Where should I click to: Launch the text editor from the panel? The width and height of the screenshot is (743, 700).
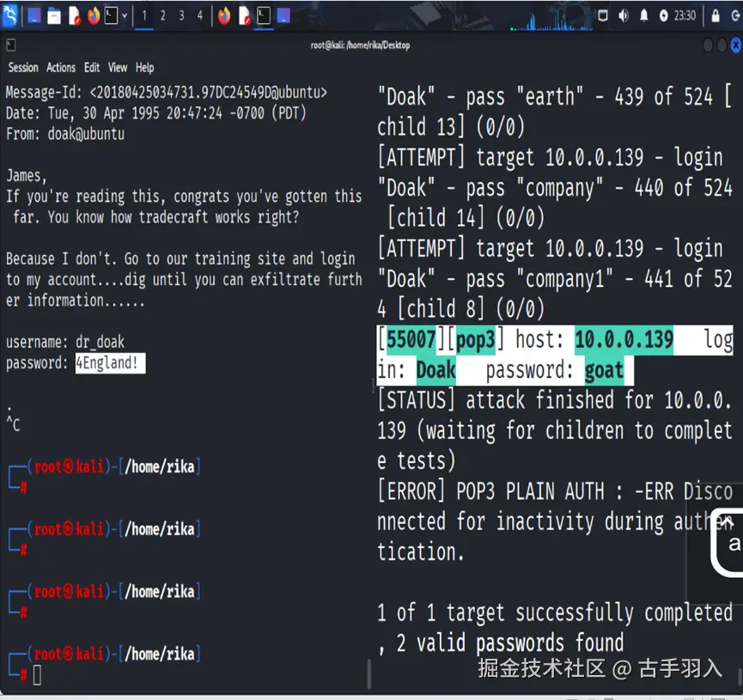[73, 15]
